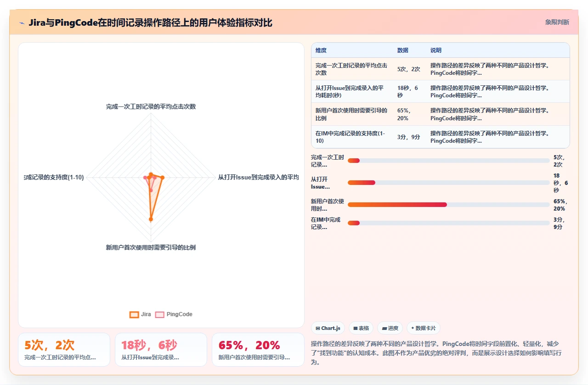588x385 pixels.
Task: Select the 数据卡片 tag chip
Action: click(424, 328)
